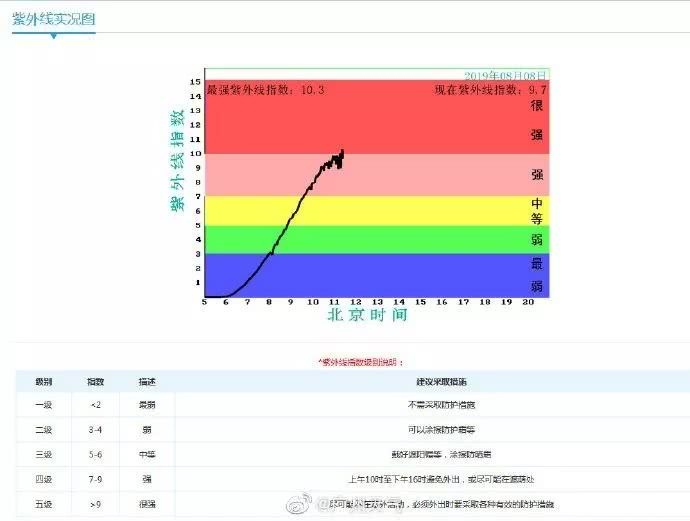Select the 一级 row in table
This screenshot has width=690, height=521.
(x=44, y=405)
